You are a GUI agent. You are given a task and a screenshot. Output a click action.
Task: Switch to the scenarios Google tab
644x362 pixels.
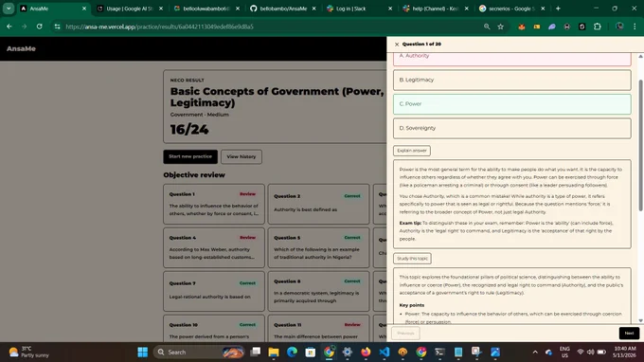point(511,9)
